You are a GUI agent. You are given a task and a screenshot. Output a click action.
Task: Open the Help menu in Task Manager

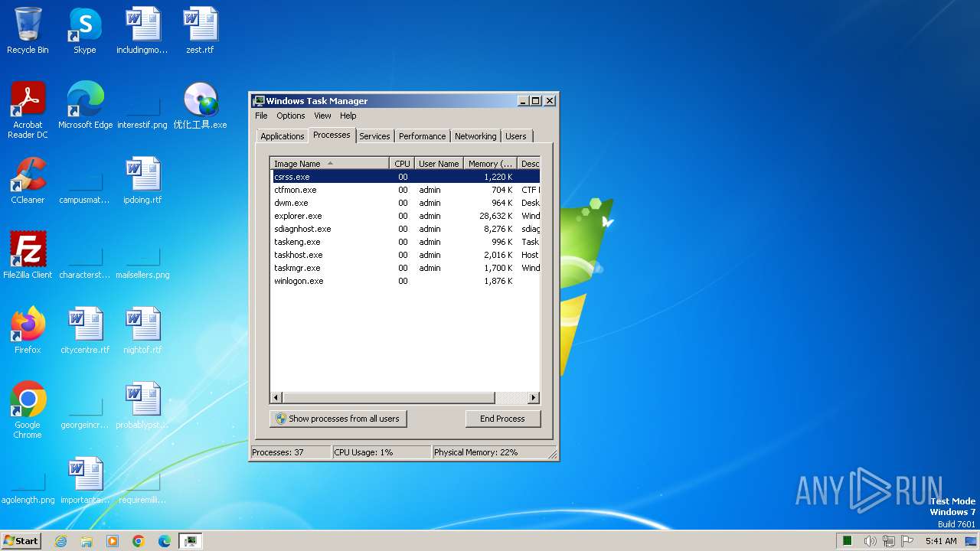[348, 116]
